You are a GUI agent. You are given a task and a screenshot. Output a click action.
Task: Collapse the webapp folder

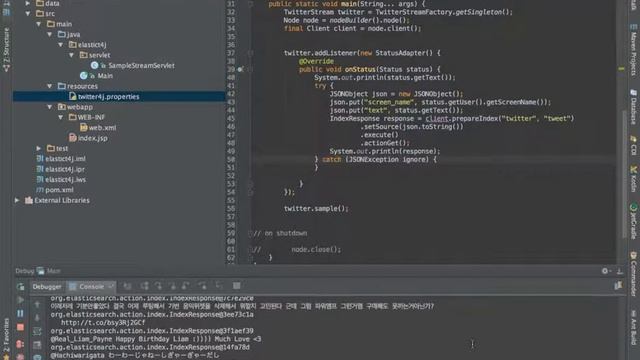[x=50, y=107]
